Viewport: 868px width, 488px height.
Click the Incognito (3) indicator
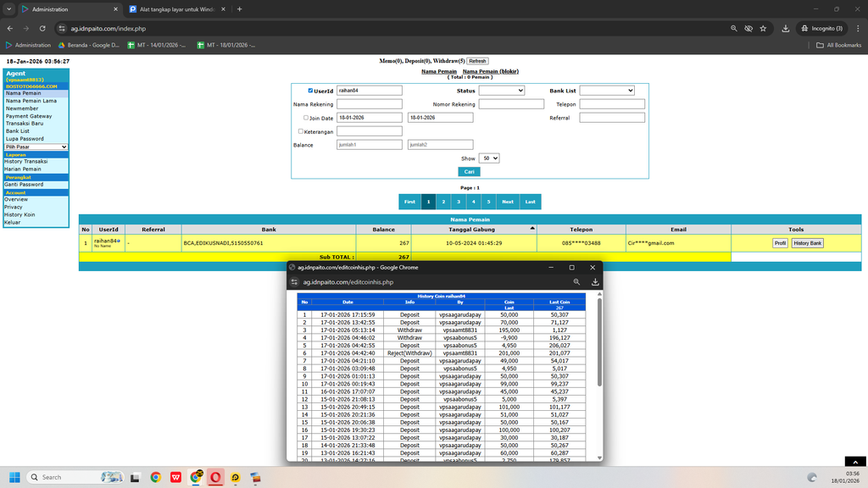point(822,28)
